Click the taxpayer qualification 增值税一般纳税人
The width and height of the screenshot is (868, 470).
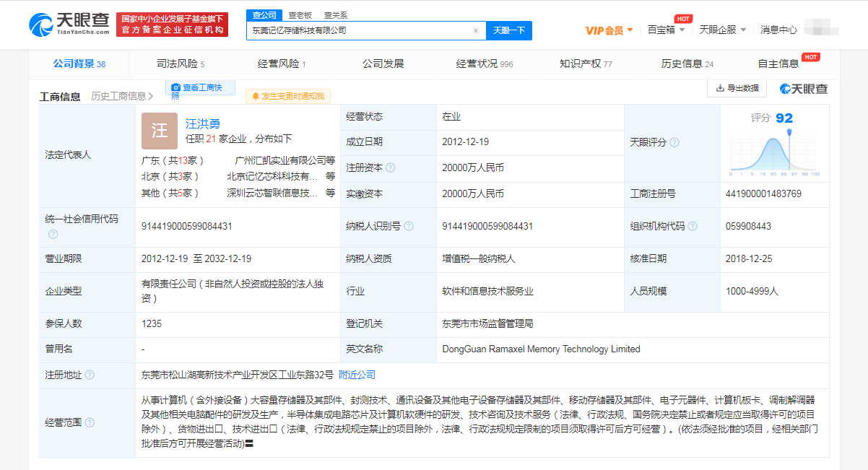(x=478, y=258)
